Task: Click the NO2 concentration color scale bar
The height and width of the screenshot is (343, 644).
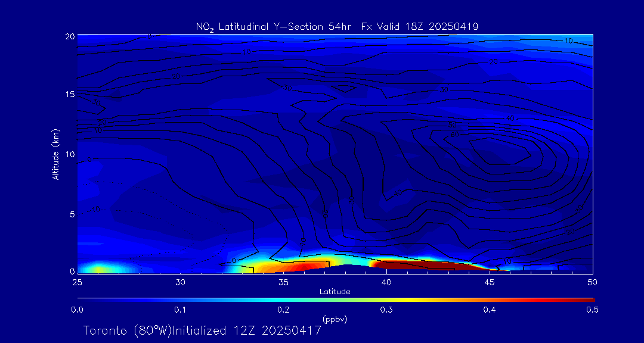Action: (x=336, y=300)
